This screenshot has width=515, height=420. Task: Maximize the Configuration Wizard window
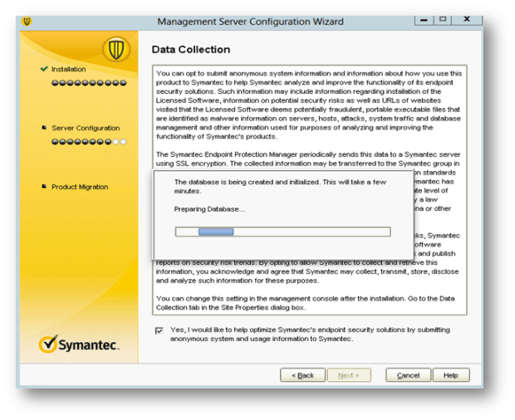[x=443, y=18]
